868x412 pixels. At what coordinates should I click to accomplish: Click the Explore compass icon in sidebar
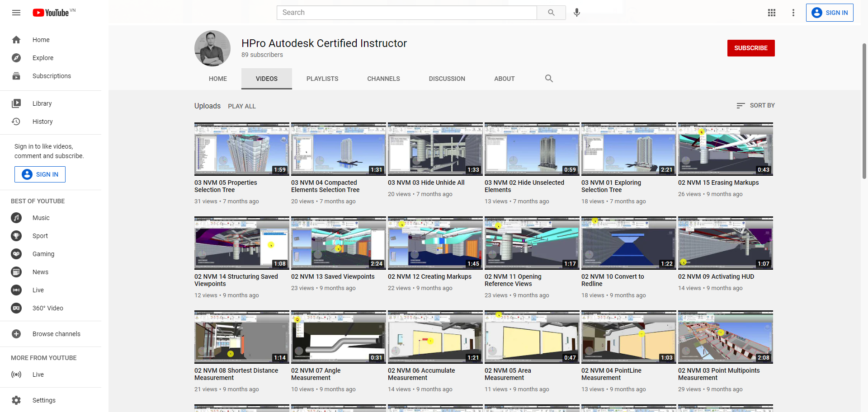coord(16,58)
